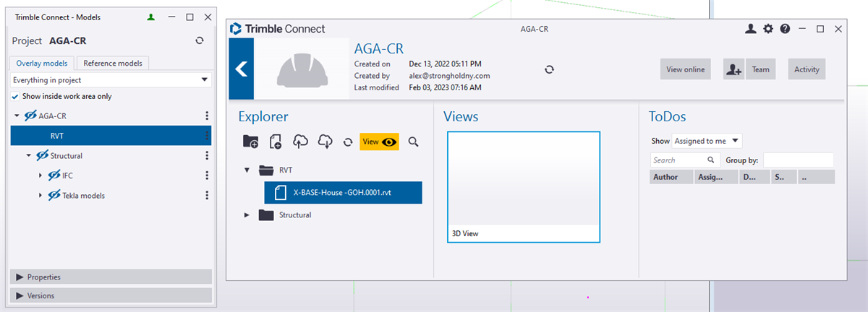
Task: Click the Trimble Connect logo
Action: (277, 29)
